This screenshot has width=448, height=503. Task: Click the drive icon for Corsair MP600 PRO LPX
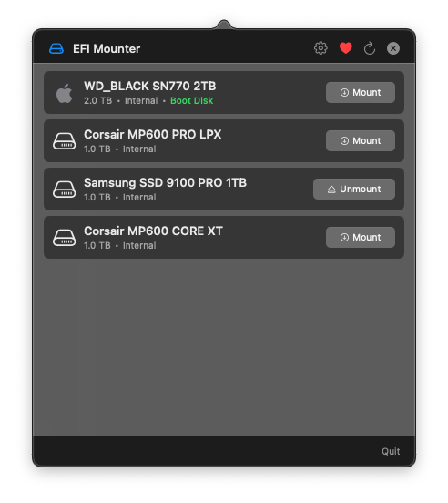click(65, 141)
